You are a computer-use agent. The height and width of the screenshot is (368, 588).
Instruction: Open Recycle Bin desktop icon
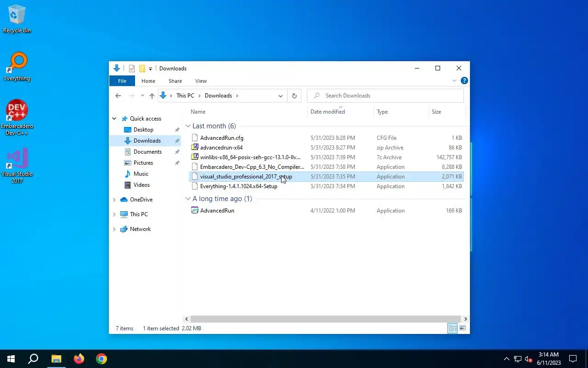click(17, 19)
